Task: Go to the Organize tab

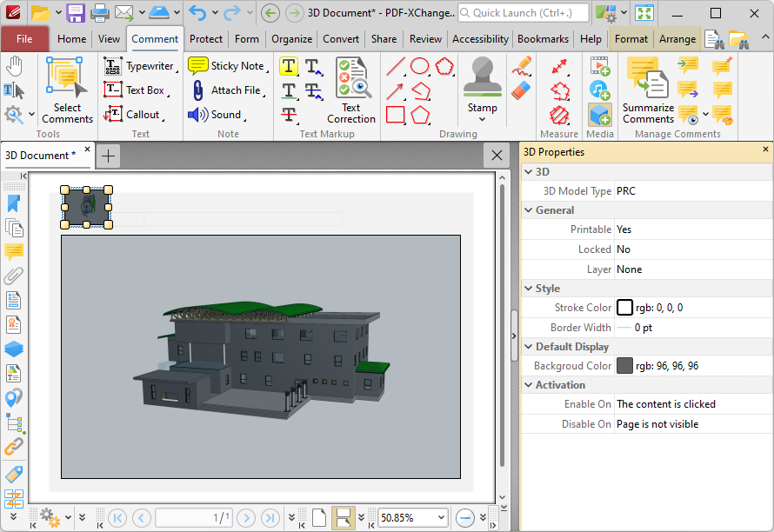Action: (291, 39)
